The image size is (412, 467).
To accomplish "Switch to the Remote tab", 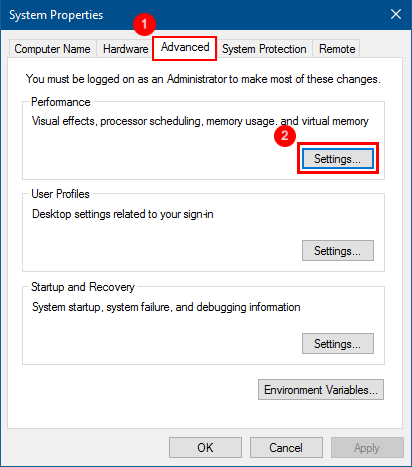I will pyautogui.click(x=337, y=49).
